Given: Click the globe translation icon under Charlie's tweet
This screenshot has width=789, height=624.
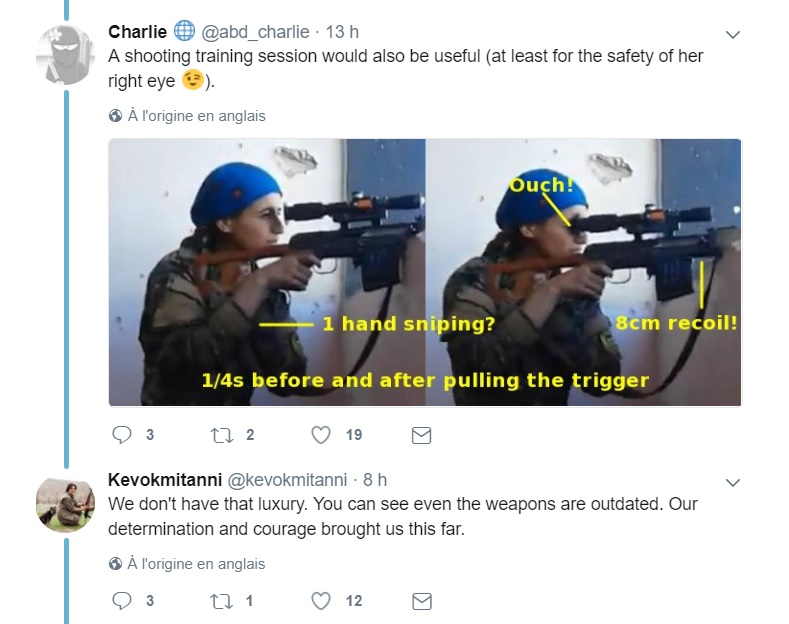Looking at the screenshot, I should pos(115,116).
